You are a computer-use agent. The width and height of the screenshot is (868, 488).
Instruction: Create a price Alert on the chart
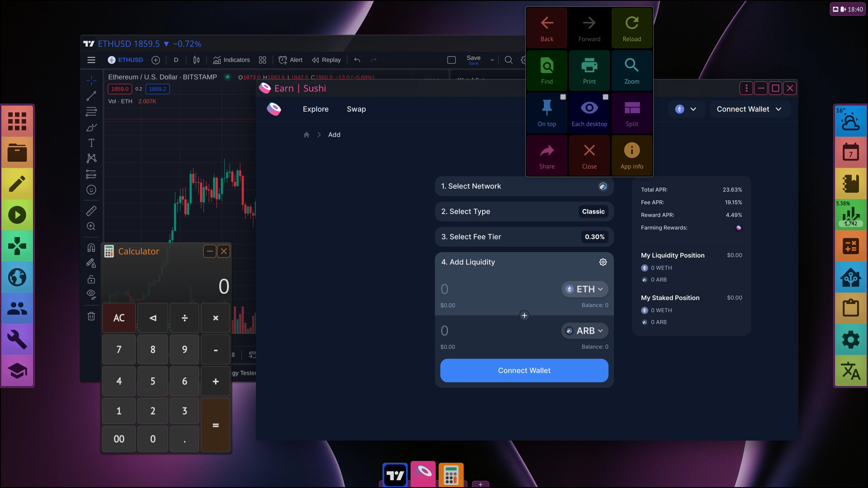290,60
